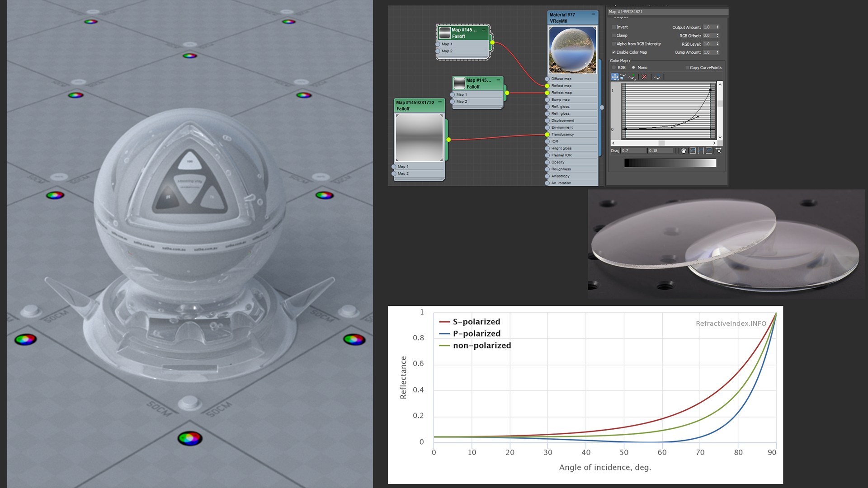Click the Output Amount spinner arrows
868x488 pixels.
717,27
